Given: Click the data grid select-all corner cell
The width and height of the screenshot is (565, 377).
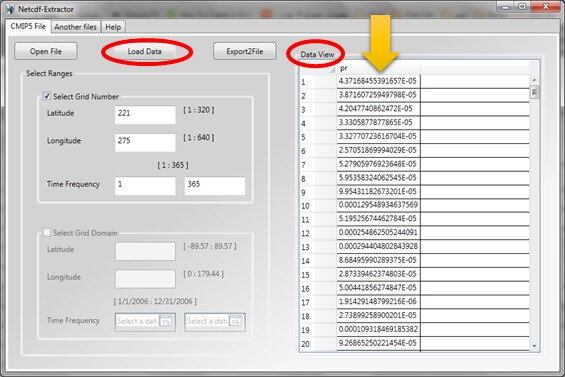Looking at the screenshot, I should [x=318, y=68].
